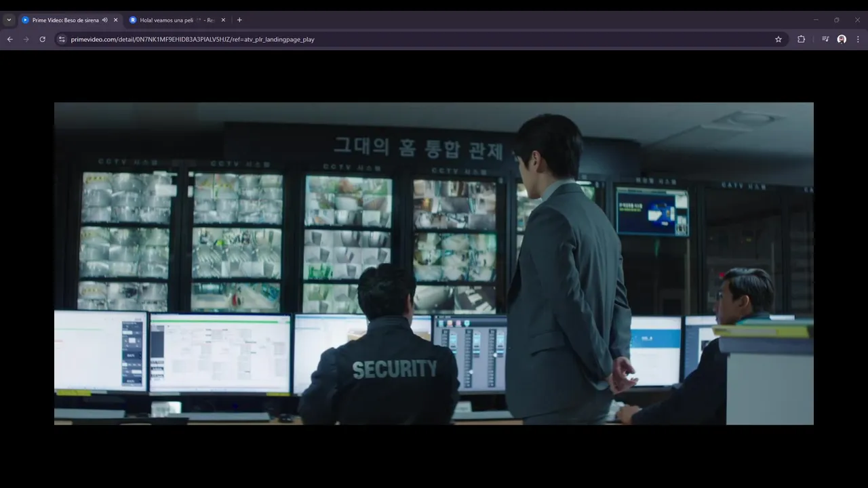
Task: Restore down the Chrome window
Action: click(x=837, y=20)
